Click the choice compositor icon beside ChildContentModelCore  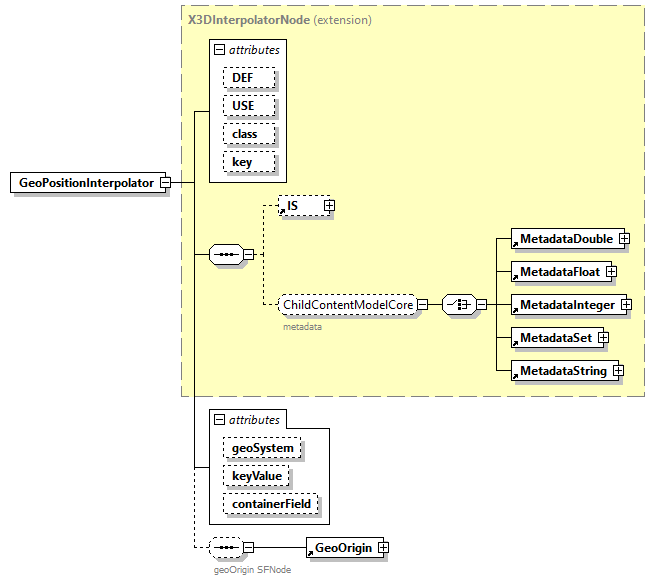(458, 304)
